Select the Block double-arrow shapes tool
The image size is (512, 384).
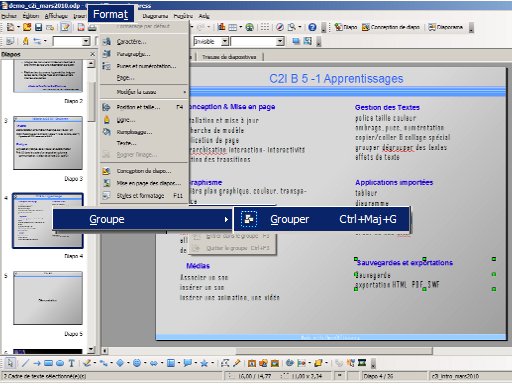point(154,363)
